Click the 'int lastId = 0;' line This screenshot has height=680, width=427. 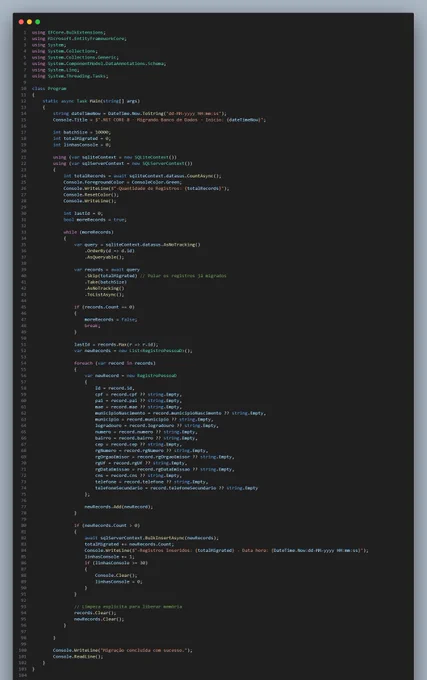[x=83, y=213]
